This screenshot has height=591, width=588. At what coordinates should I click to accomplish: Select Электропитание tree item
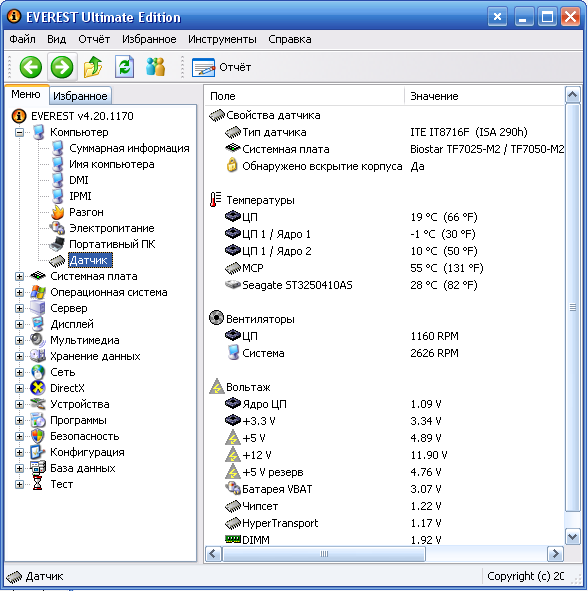(112, 228)
